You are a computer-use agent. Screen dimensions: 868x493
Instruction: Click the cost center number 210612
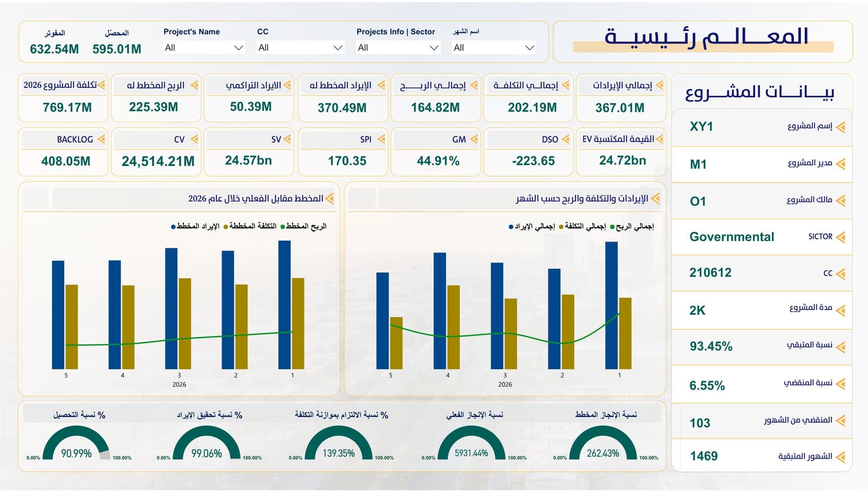(710, 272)
